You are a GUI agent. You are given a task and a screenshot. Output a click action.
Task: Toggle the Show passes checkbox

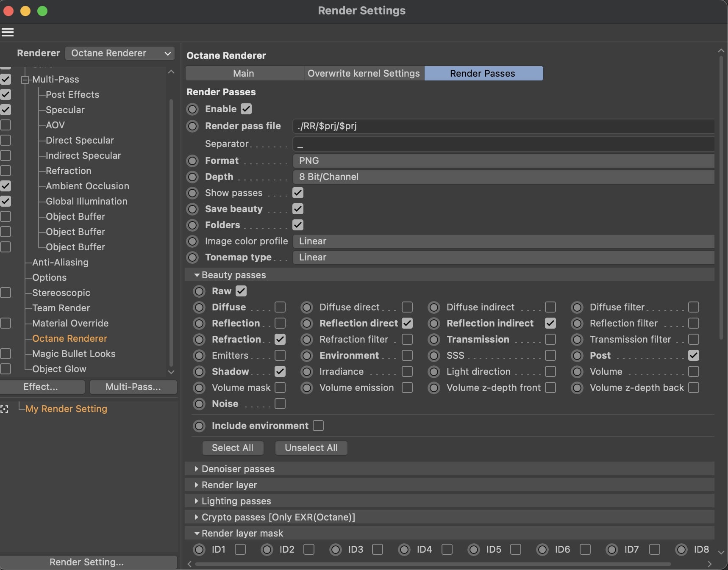(x=298, y=193)
